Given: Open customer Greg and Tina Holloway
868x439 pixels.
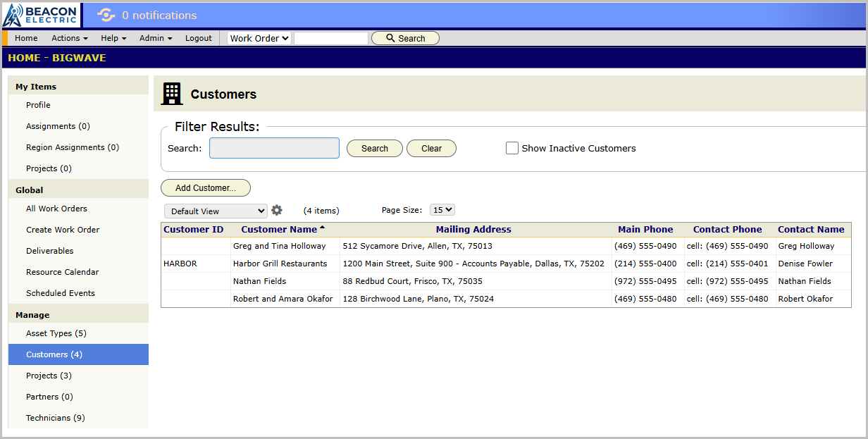Looking at the screenshot, I should [280, 246].
